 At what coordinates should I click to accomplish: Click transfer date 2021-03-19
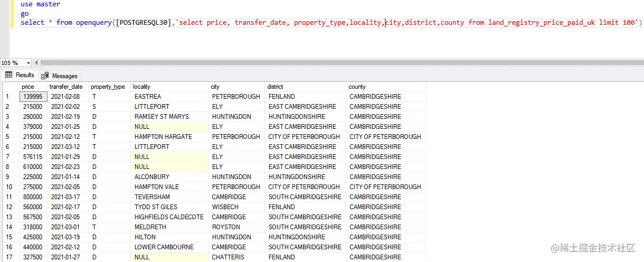pyautogui.click(x=68, y=237)
